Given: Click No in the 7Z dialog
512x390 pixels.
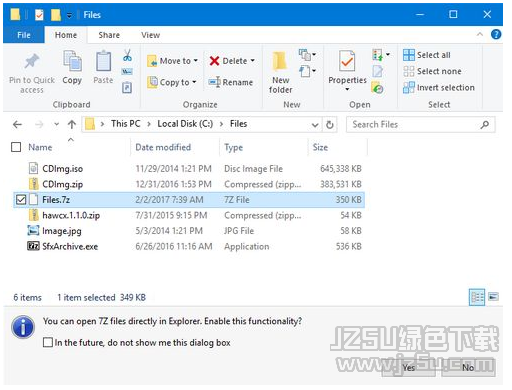Looking at the screenshot, I should 468,367.
